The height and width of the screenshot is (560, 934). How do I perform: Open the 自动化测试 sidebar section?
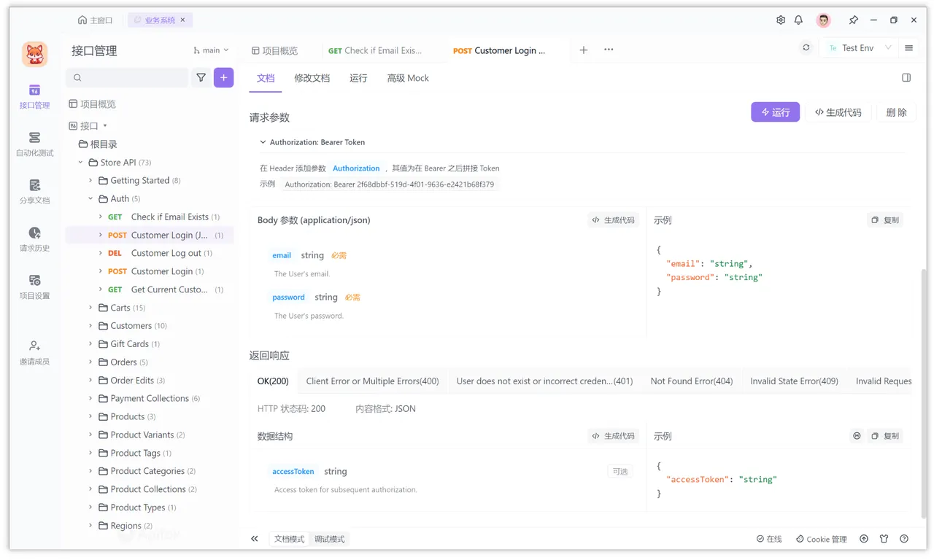[x=34, y=144]
